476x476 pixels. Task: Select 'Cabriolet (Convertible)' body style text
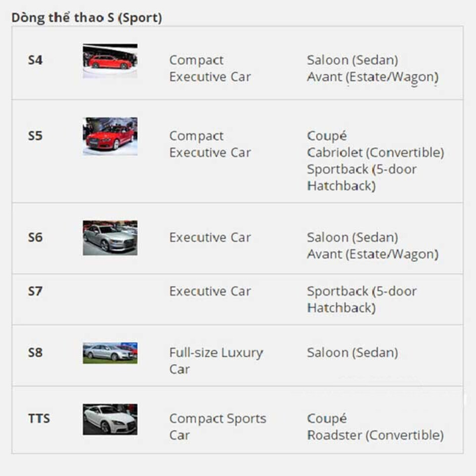coord(375,153)
